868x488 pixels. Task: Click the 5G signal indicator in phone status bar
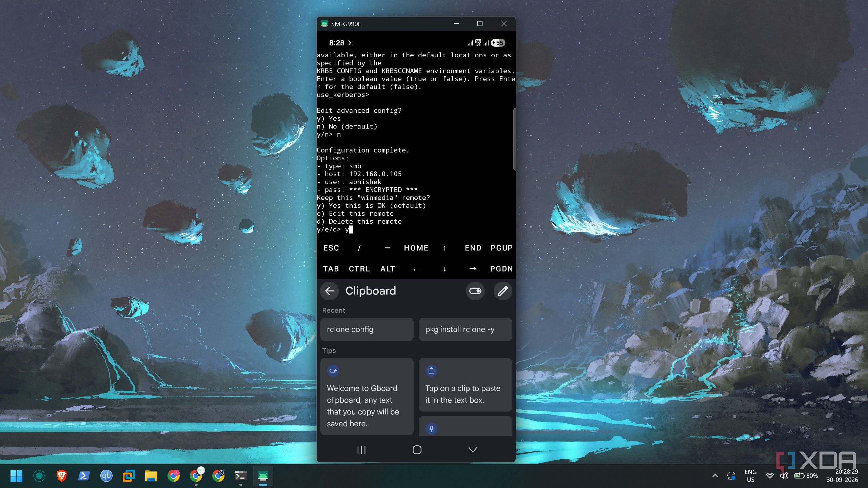click(478, 43)
